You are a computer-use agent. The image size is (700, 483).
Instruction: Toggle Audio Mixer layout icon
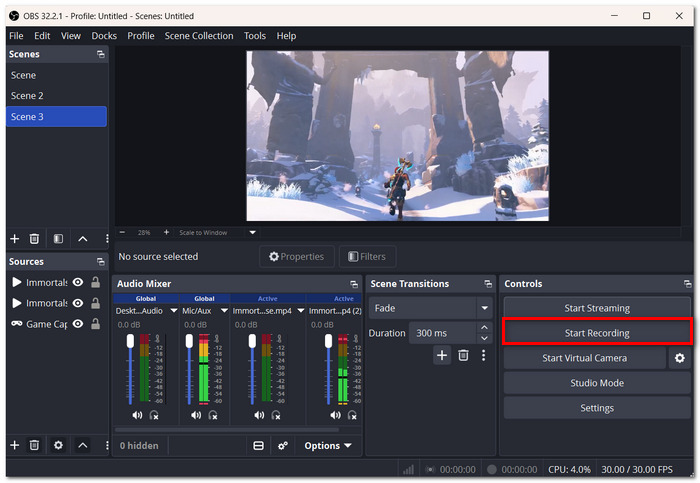(x=258, y=446)
